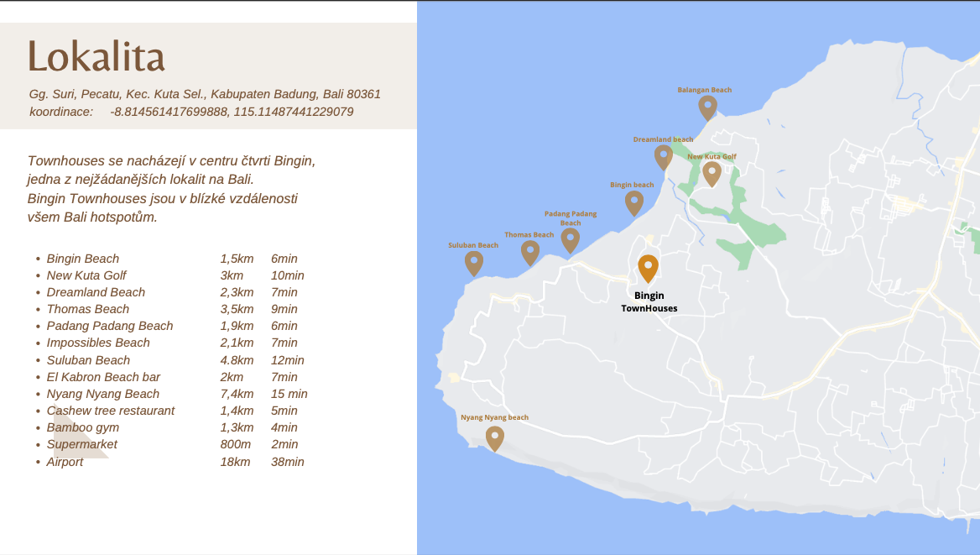The width and height of the screenshot is (980, 555).
Task: Click Impossibles Beach in the list
Action: (x=98, y=343)
